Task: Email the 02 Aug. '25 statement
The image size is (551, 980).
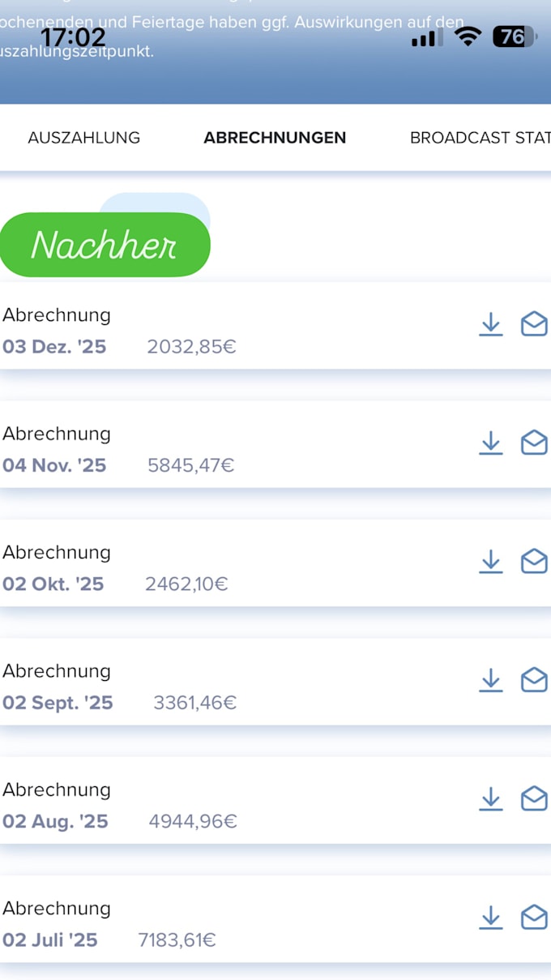Action: pos(534,799)
